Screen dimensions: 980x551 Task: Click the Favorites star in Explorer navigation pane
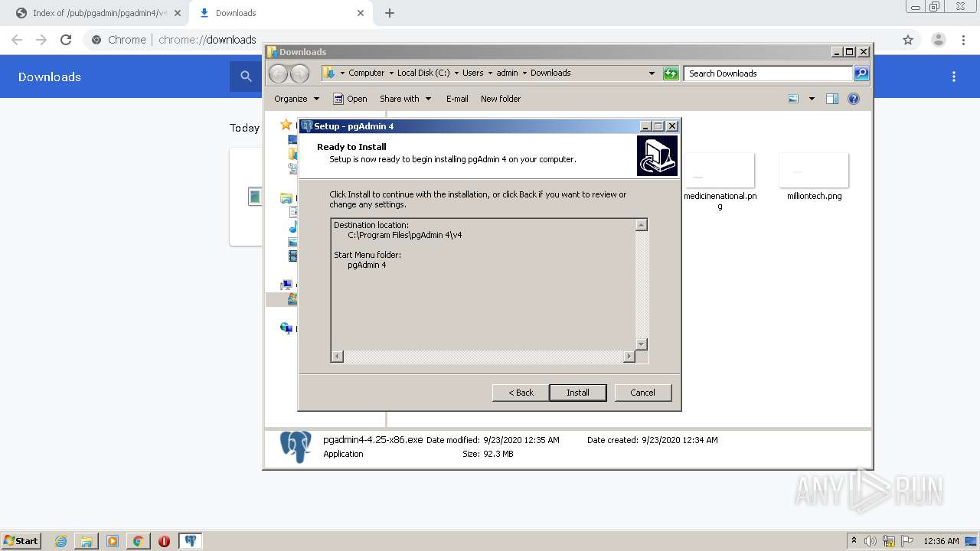coord(286,125)
